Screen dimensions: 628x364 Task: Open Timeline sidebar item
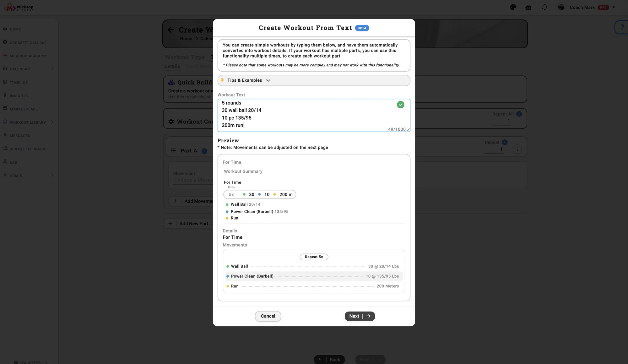(x=19, y=83)
